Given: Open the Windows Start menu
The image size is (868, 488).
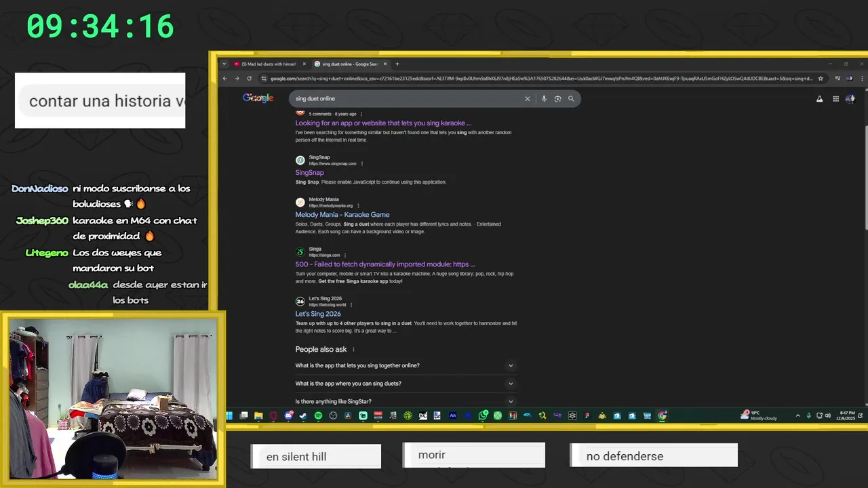Looking at the screenshot, I should [229, 415].
